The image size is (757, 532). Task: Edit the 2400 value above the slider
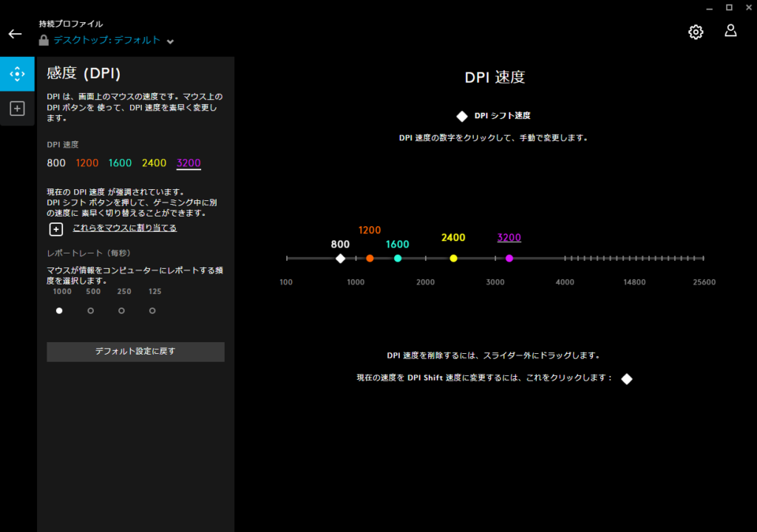point(453,237)
